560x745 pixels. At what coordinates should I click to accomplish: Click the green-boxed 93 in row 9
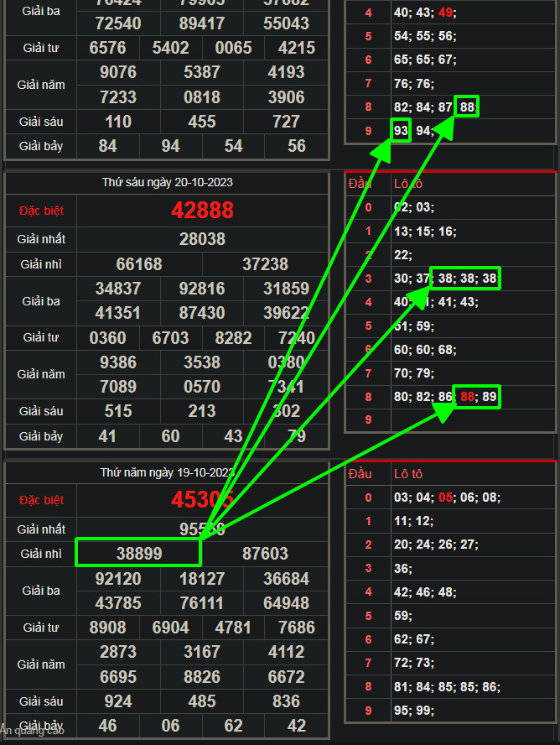click(401, 131)
